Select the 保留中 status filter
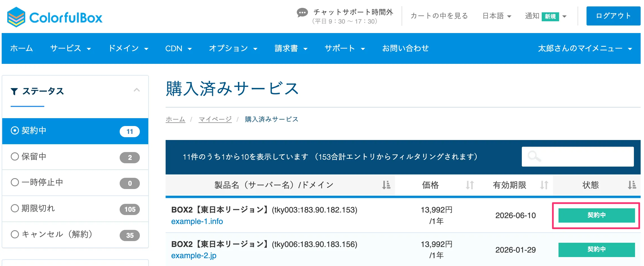 click(75, 157)
